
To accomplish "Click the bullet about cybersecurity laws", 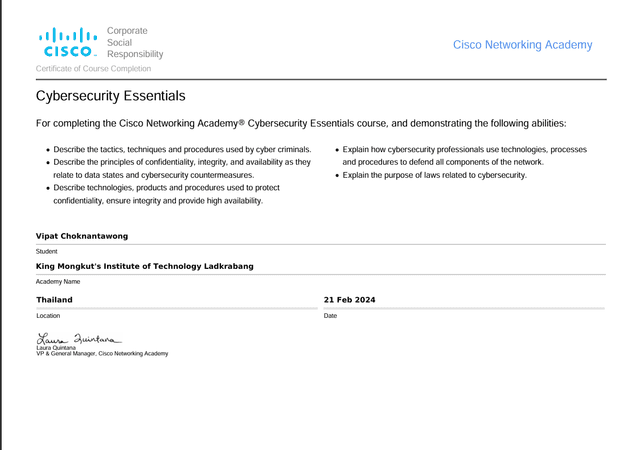I will 434,175.
